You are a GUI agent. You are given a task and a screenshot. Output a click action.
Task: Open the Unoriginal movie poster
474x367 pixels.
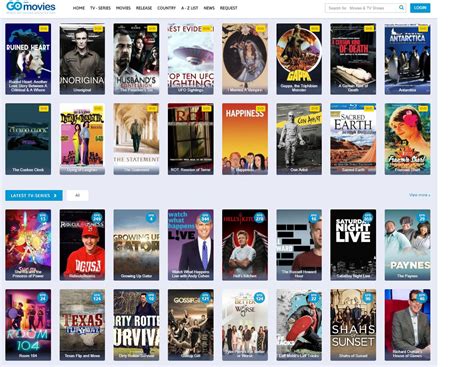pyautogui.click(x=82, y=59)
